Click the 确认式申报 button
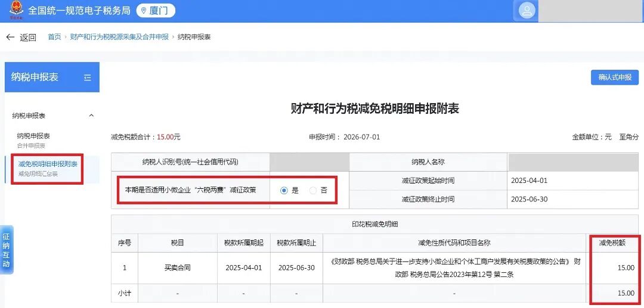The height and width of the screenshot is (308, 644). coord(615,77)
